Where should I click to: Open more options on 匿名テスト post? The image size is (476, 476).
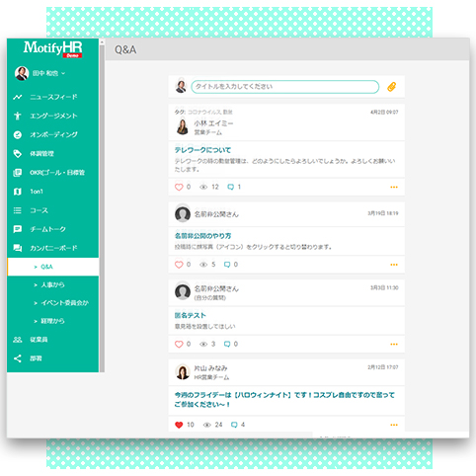pos(394,345)
